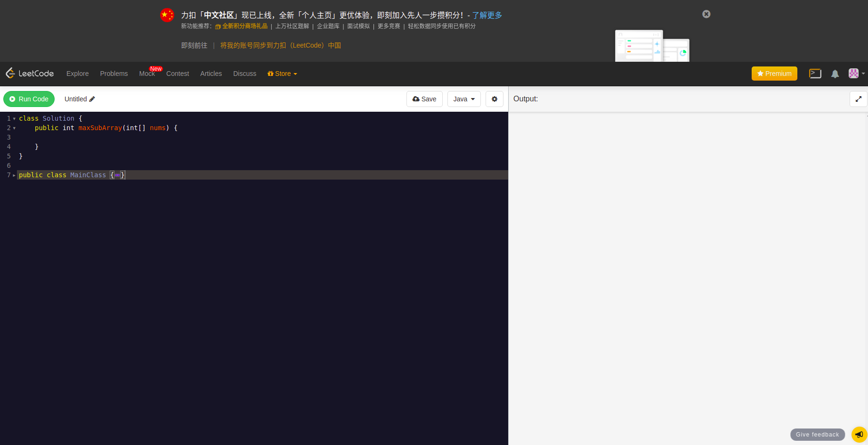
Task: Open the Problems page
Action: [114, 74]
